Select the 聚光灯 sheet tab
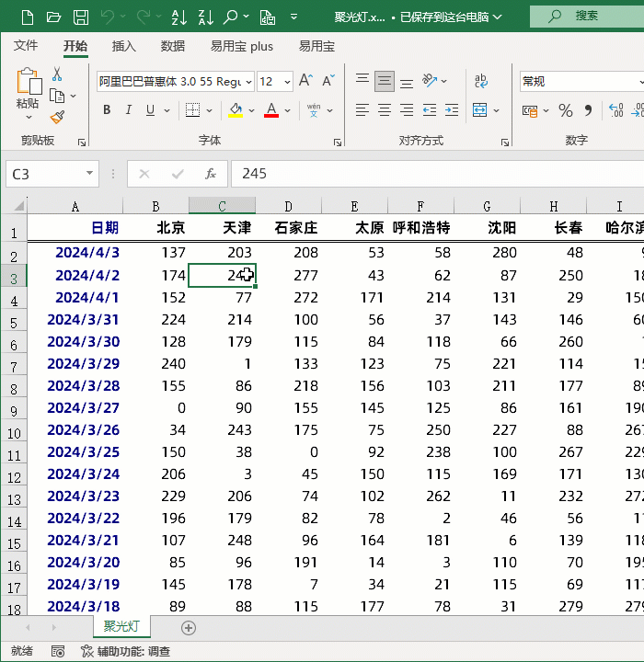The height and width of the screenshot is (662, 644). coord(121,626)
